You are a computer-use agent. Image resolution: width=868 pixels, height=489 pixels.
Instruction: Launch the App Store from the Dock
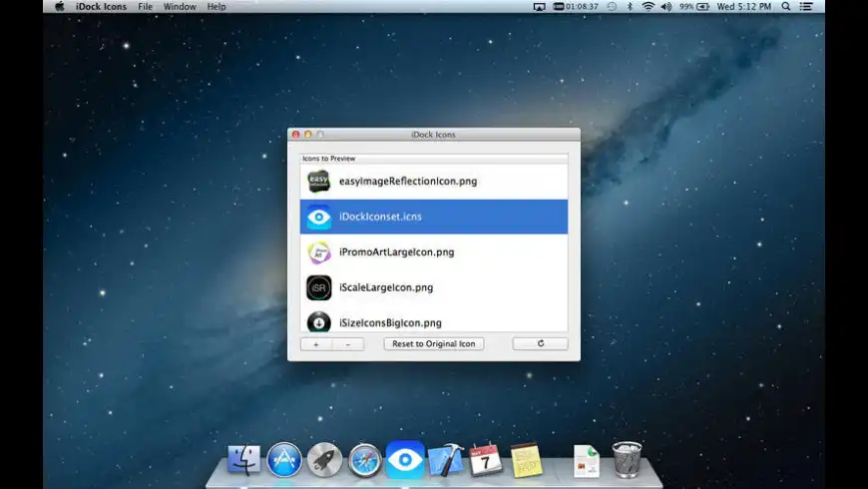(284, 459)
